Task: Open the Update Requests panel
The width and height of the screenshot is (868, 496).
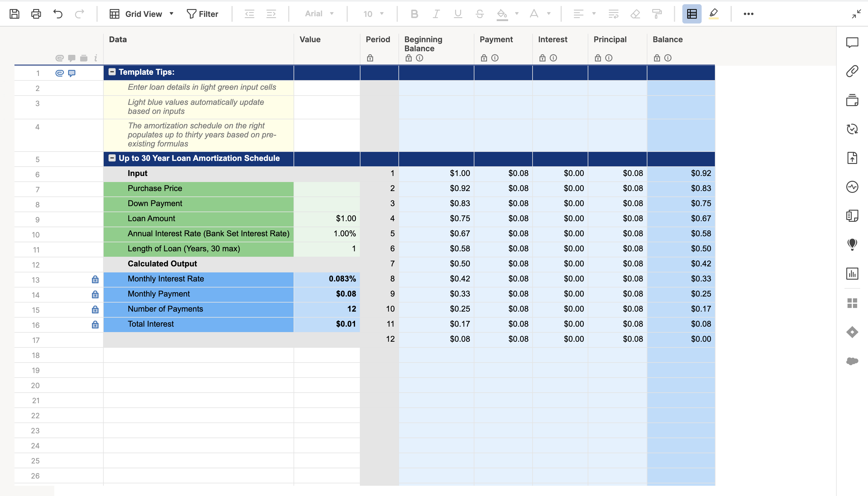Action: [852, 129]
